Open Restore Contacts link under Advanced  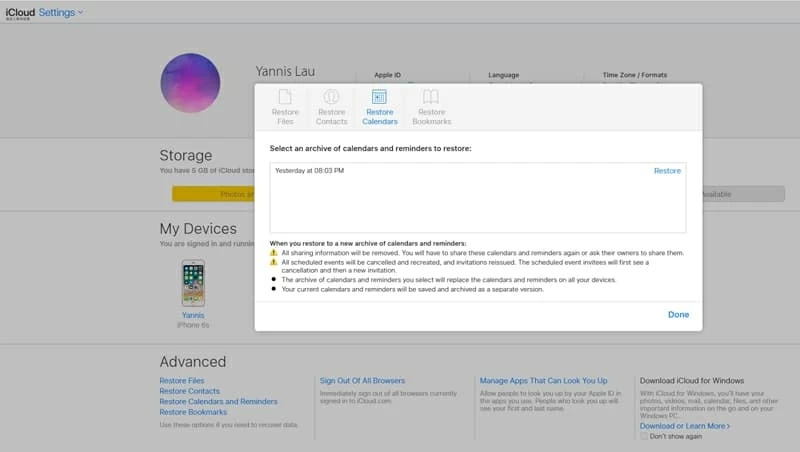click(190, 391)
